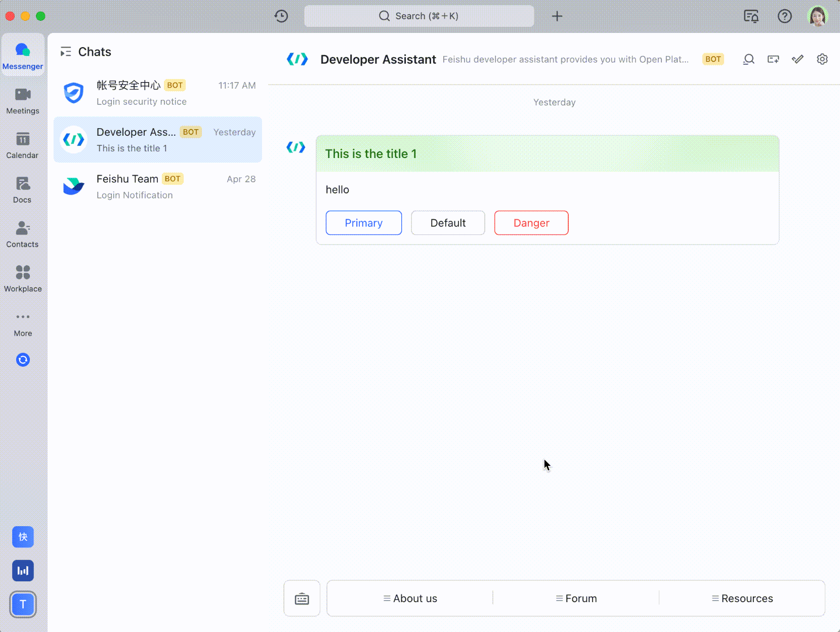Open the Calendar in sidebar
The width and height of the screenshot is (840, 632).
click(x=23, y=145)
